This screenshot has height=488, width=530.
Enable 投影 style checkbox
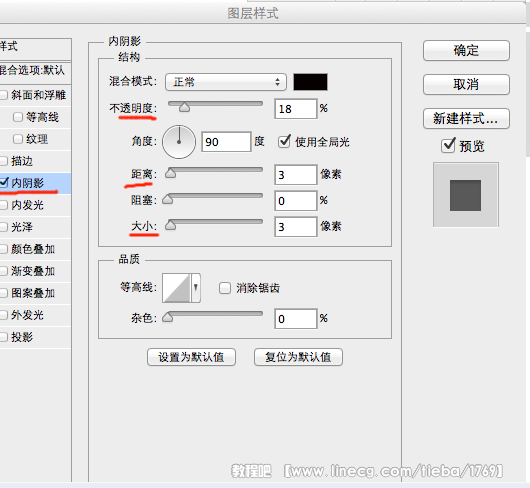pyautogui.click(x=3, y=337)
